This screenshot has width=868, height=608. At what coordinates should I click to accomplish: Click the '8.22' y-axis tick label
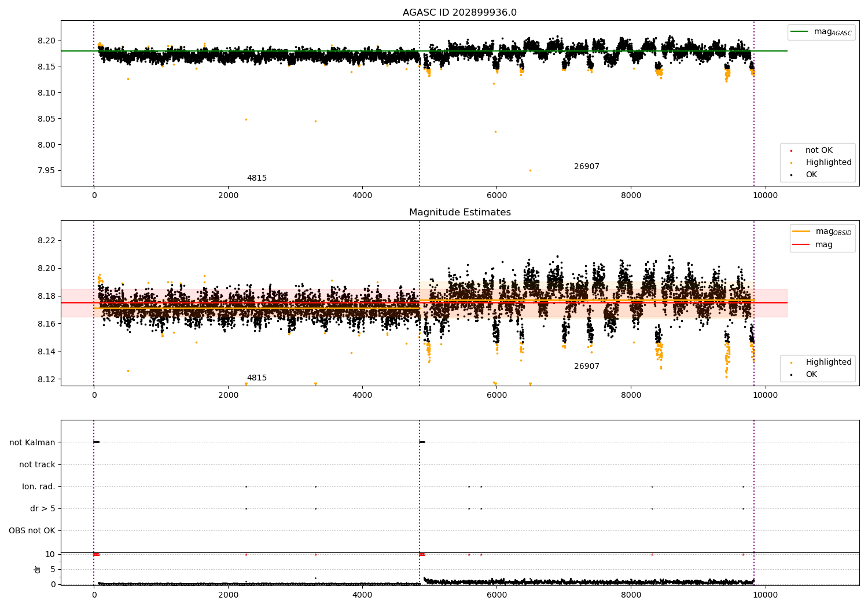(46, 240)
